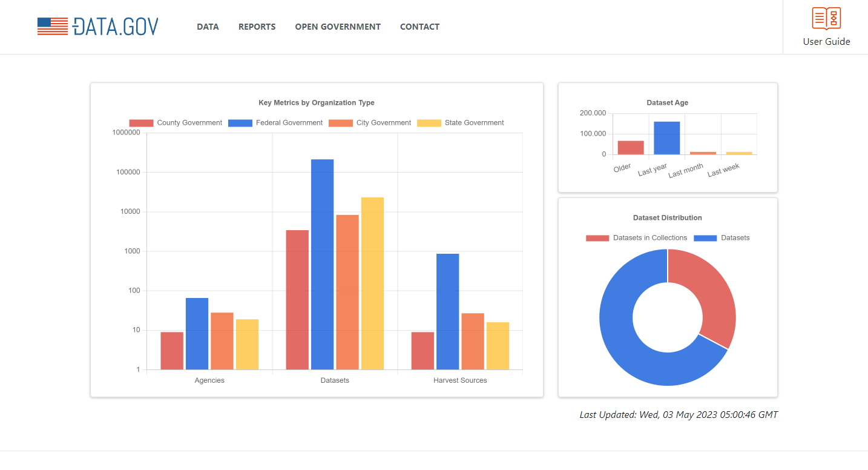This screenshot has width=868, height=470.
Task: Click the Last year axis label
Action: (x=653, y=170)
